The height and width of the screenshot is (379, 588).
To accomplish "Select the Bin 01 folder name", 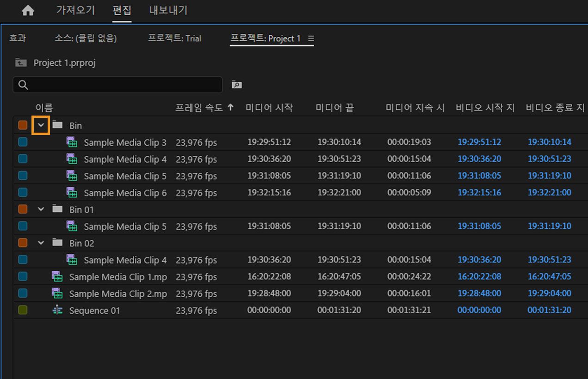I will click(81, 209).
